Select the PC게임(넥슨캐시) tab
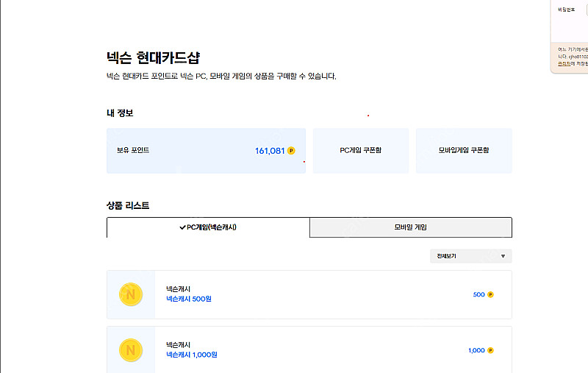The height and width of the screenshot is (373, 588). point(208,227)
